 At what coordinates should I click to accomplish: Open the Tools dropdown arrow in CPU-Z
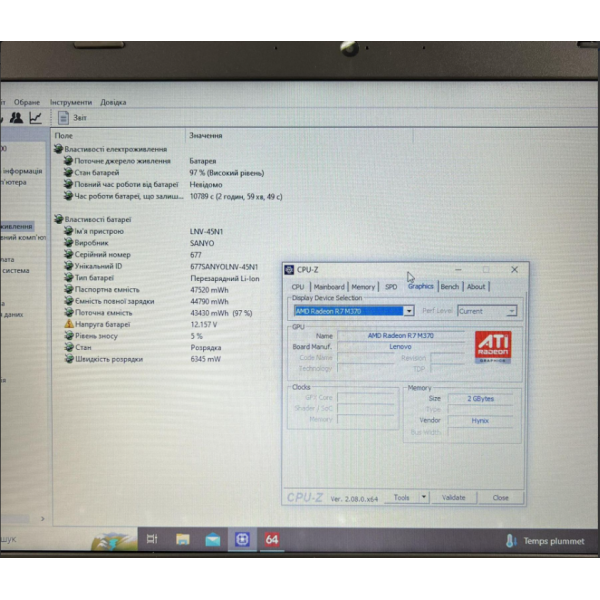(424, 497)
